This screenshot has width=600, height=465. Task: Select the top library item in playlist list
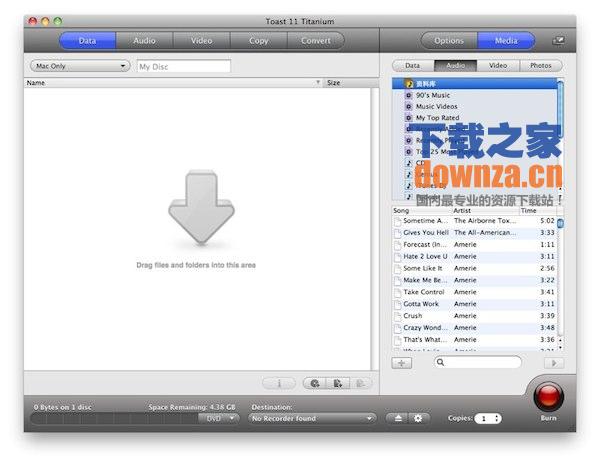pyautogui.click(x=474, y=83)
